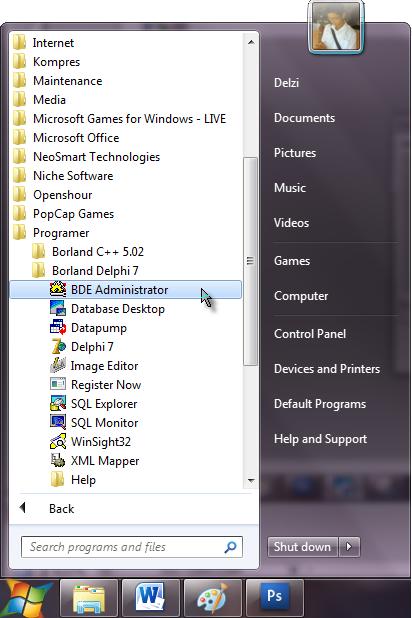Viewport: 412px width, 618px height.
Task: Select the Image Editor text label
Action: [104, 366]
